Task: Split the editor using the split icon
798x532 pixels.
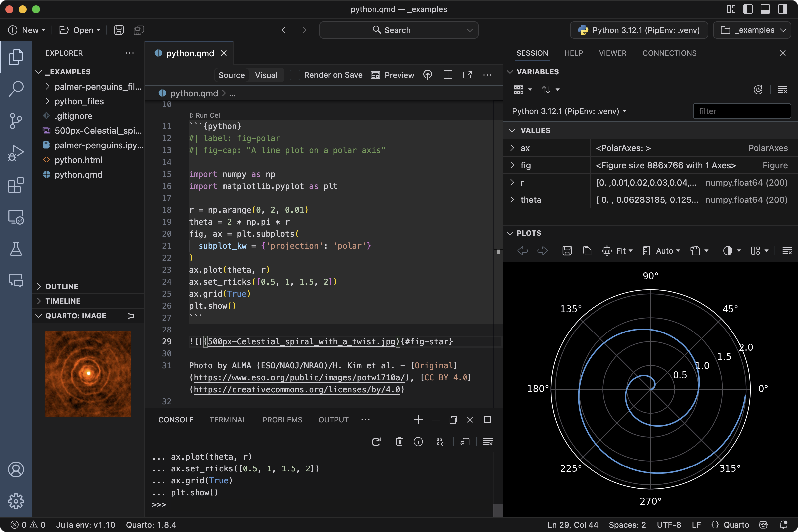Action: click(448, 75)
